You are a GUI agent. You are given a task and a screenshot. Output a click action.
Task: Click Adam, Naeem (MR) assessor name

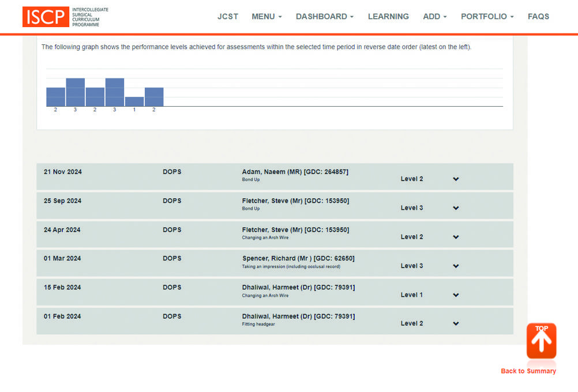pyautogui.click(x=295, y=172)
